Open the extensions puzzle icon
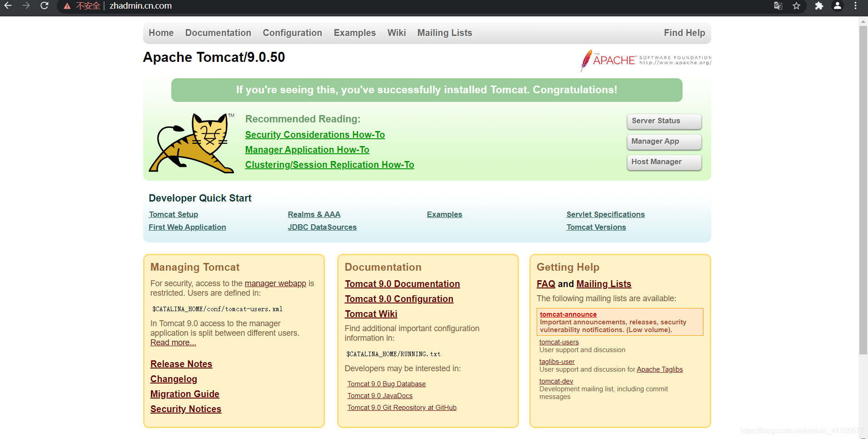The height and width of the screenshot is (439, 868). tap(819, 6)
